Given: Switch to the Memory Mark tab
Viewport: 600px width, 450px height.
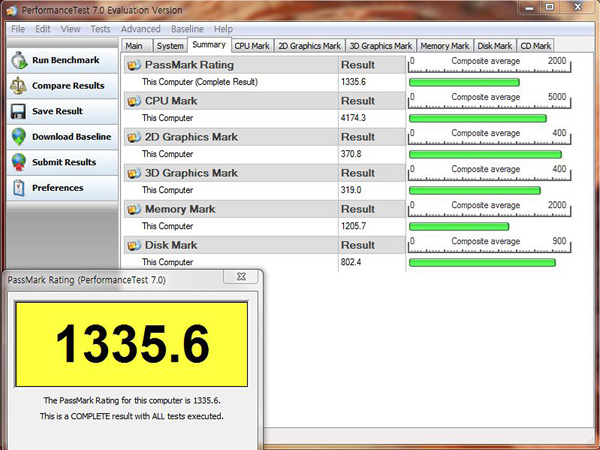Looking at the screenshot, I should pyautogui.click(x=445, y=46).
